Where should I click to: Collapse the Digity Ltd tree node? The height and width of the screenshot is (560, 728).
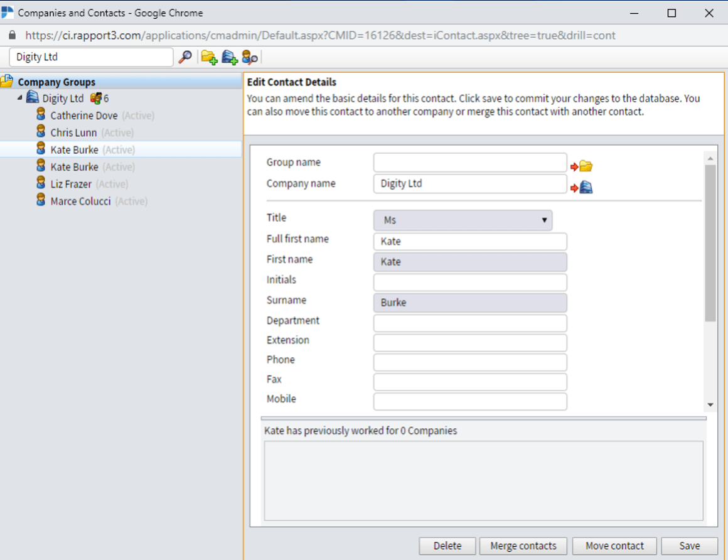point(19,98)
